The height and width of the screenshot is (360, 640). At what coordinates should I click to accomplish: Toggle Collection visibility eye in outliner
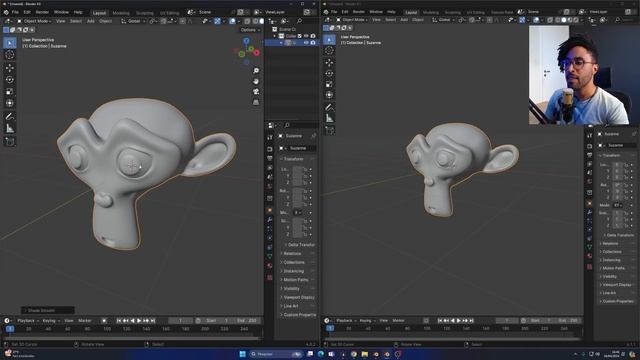click(x=306, y=36)
